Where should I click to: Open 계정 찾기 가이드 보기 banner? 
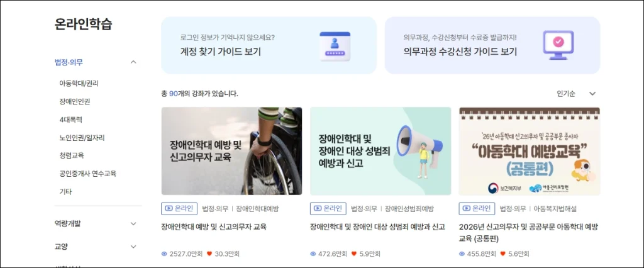tap(269, 45)
